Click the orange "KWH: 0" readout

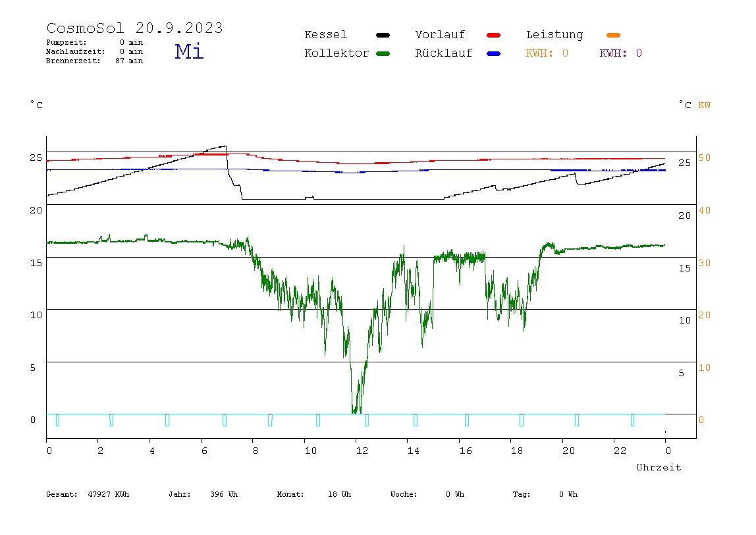[x=547, y=53]
